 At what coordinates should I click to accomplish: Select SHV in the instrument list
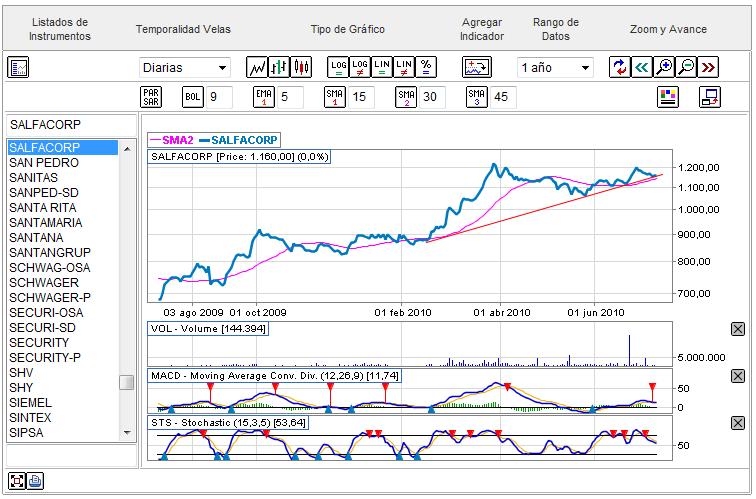coord(63,372)
